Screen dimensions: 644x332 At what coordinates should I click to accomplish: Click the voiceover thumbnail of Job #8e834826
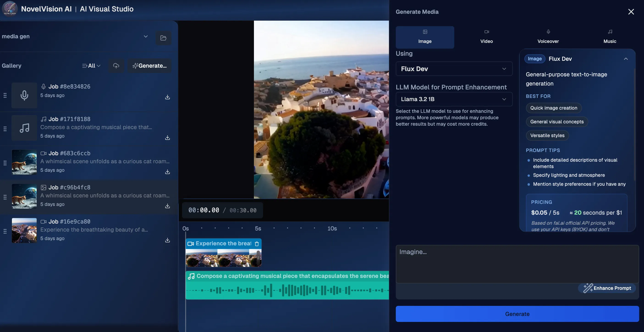[24, 95]
